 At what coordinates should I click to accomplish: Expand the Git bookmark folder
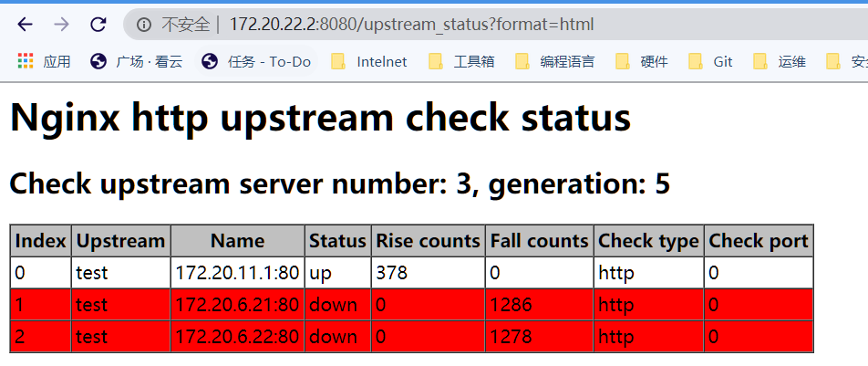(710, 61)
